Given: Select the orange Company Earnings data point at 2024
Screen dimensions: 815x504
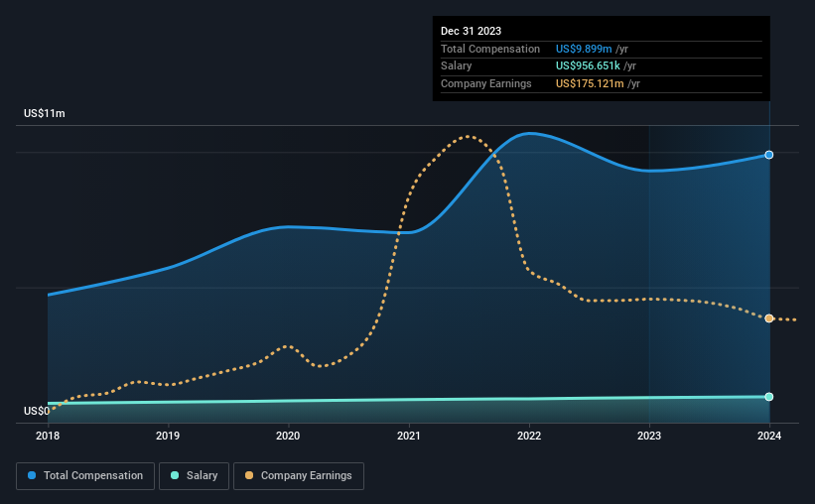Looking at the screenshot, I should 768,318.
